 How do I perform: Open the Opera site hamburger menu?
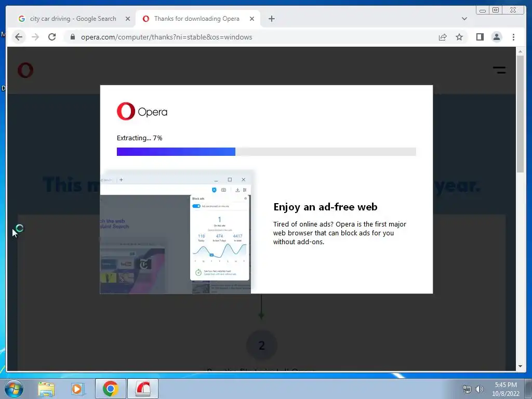coord(499,70)
